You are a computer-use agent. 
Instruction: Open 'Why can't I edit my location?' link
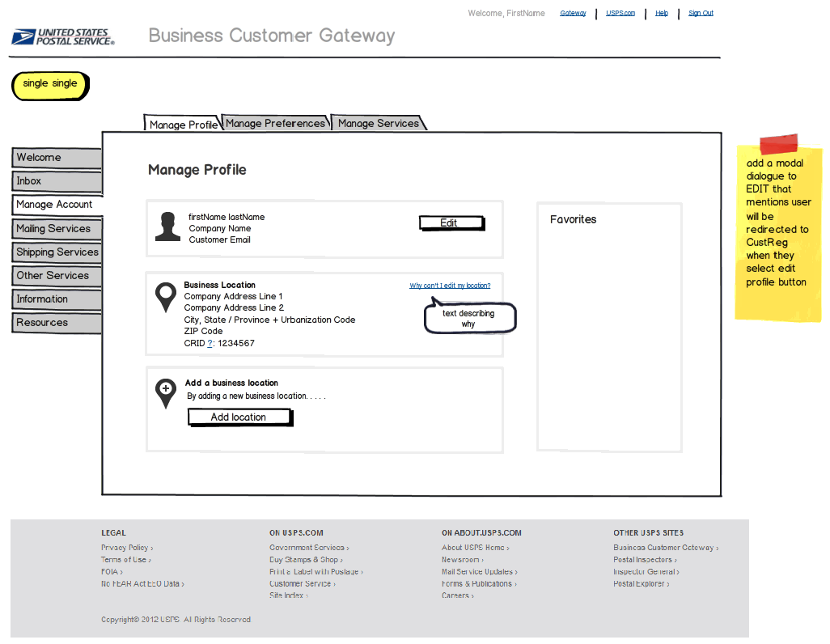tap(450, 286)
